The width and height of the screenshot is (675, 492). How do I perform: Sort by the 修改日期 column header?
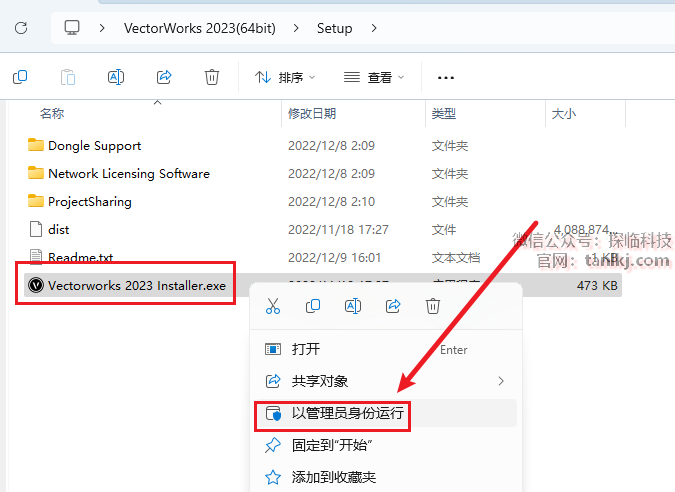(x=312, y=114)
